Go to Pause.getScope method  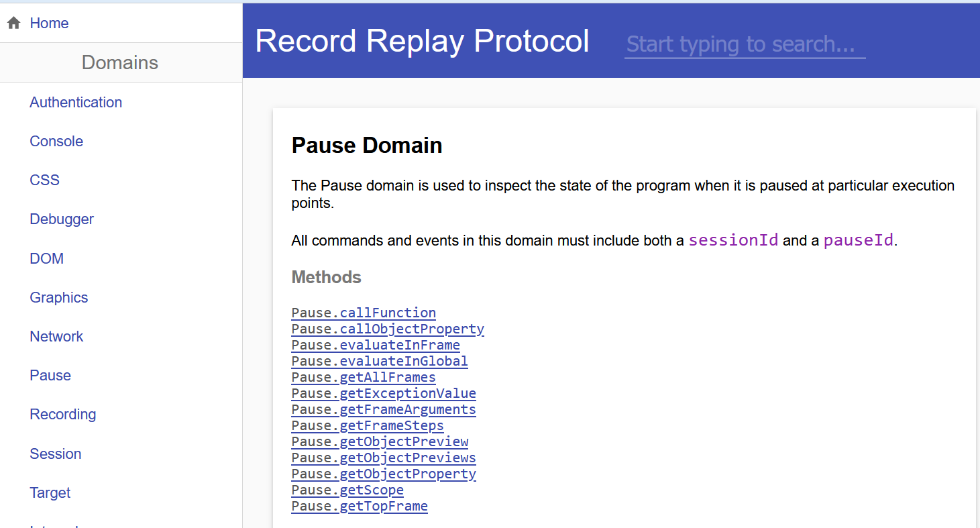347,490
